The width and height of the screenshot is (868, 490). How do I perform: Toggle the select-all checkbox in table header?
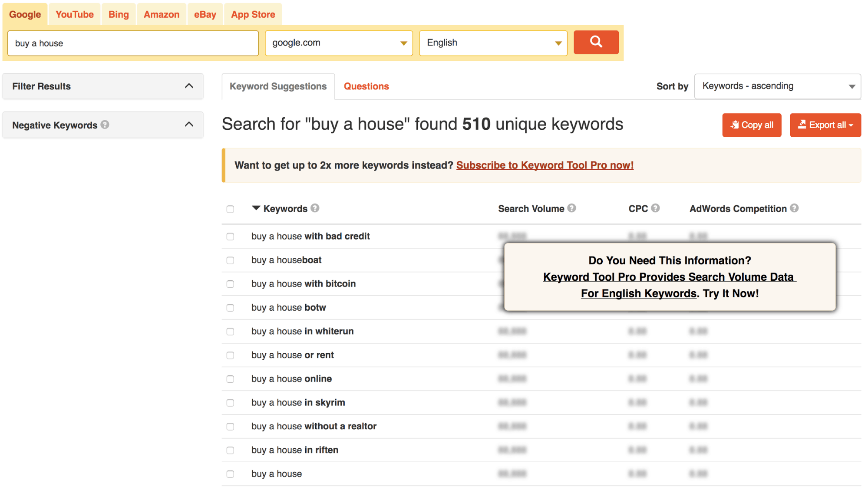[230, 209]
